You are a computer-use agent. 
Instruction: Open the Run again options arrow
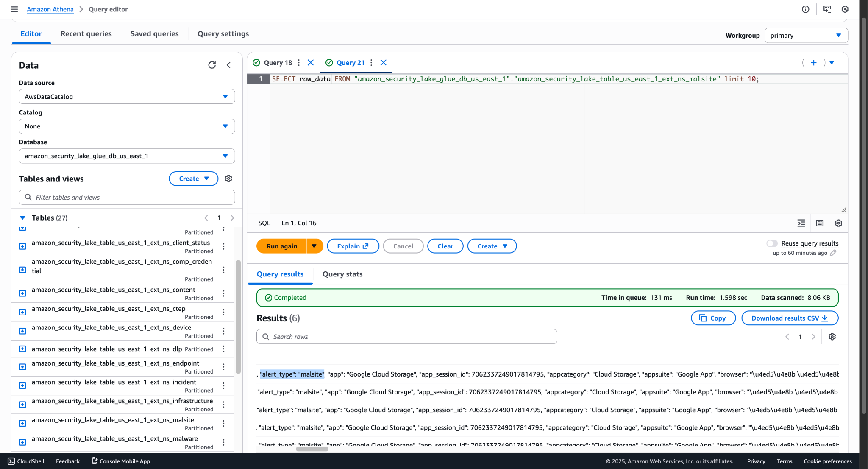pyautogui.click(x=314, y=246)
